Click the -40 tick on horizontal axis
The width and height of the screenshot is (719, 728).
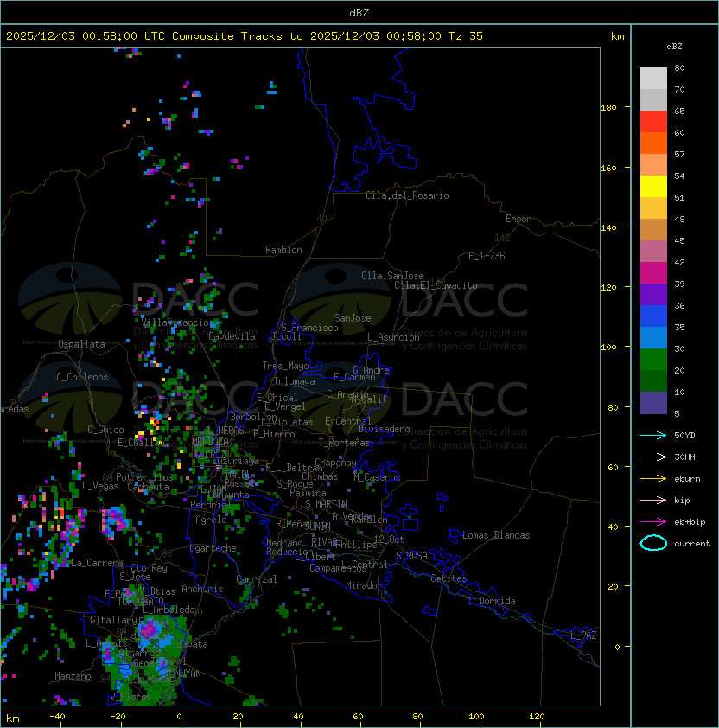(x=57, y=717)
